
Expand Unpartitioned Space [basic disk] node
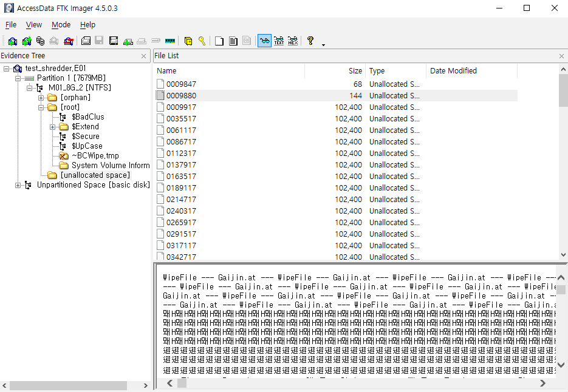click(x=18, y=185)
